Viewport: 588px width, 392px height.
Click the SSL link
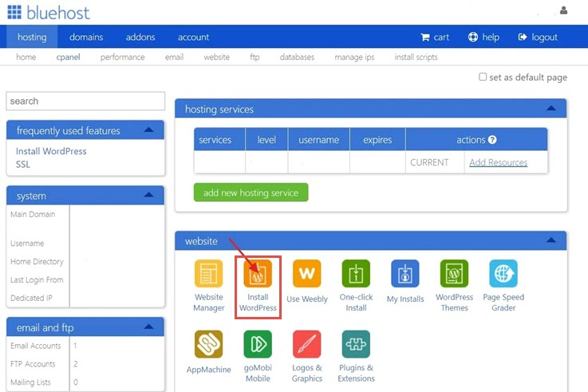coord(22,164)
